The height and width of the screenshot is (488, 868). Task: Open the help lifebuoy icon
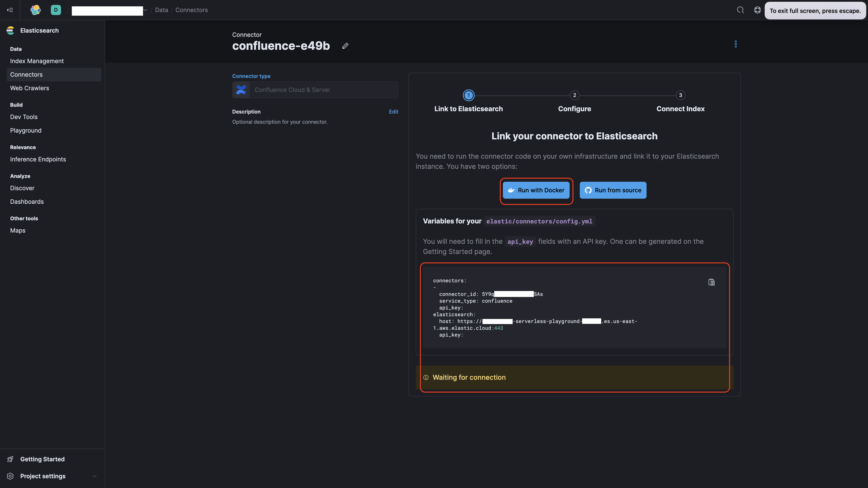[x=757, y=10]
